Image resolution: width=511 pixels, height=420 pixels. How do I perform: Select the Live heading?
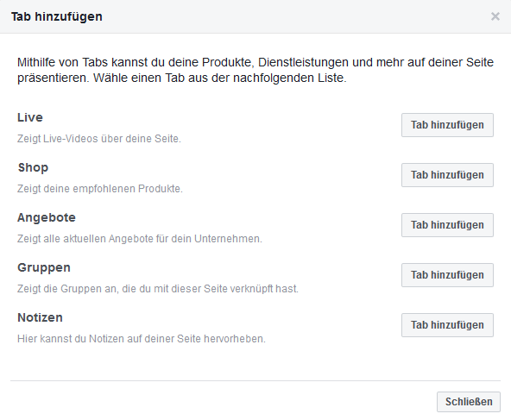point(30,117)
